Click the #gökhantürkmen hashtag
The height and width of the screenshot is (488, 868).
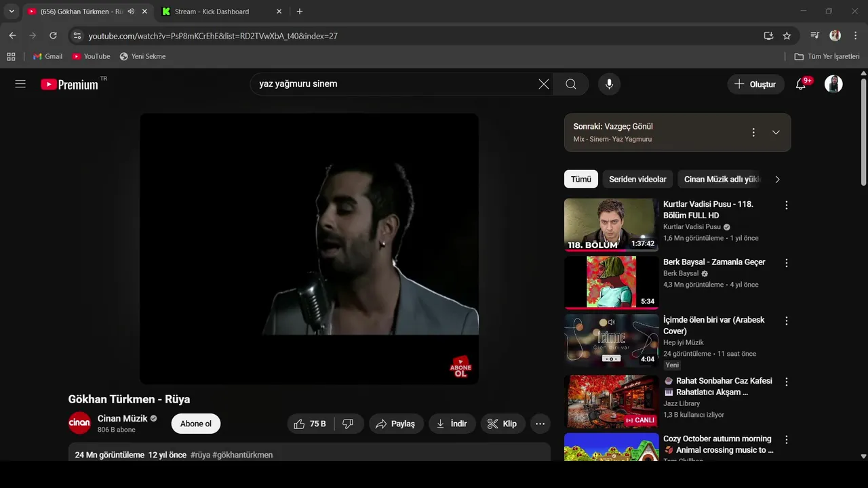pyautogui.click(x=243, y=455)
